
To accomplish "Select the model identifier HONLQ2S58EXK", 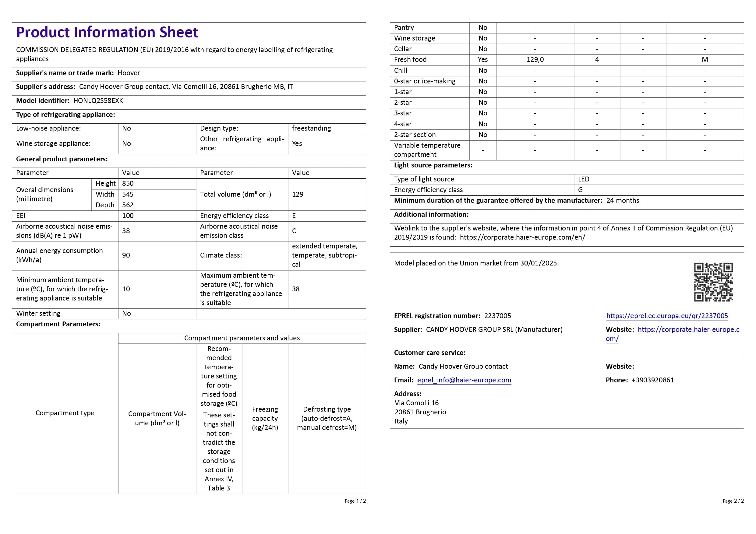I will pyautogui.click(x=98, y=101).
